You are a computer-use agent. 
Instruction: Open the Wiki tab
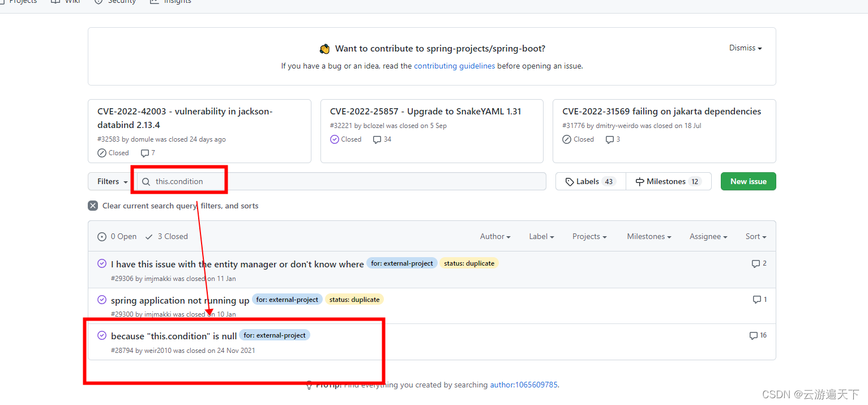[x=65, y=2]
